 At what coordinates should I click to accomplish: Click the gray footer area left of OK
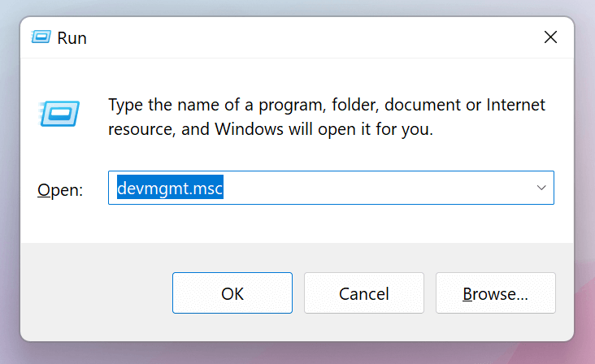point(95,293)
